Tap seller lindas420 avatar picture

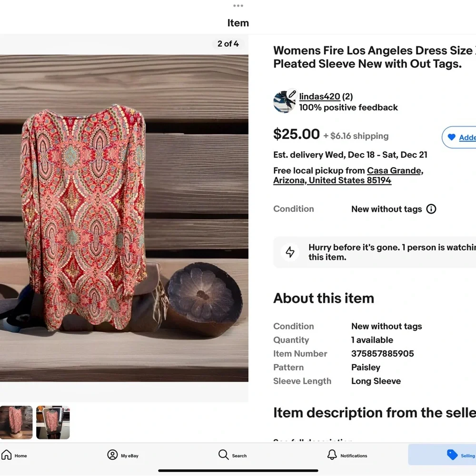point(285,101)
